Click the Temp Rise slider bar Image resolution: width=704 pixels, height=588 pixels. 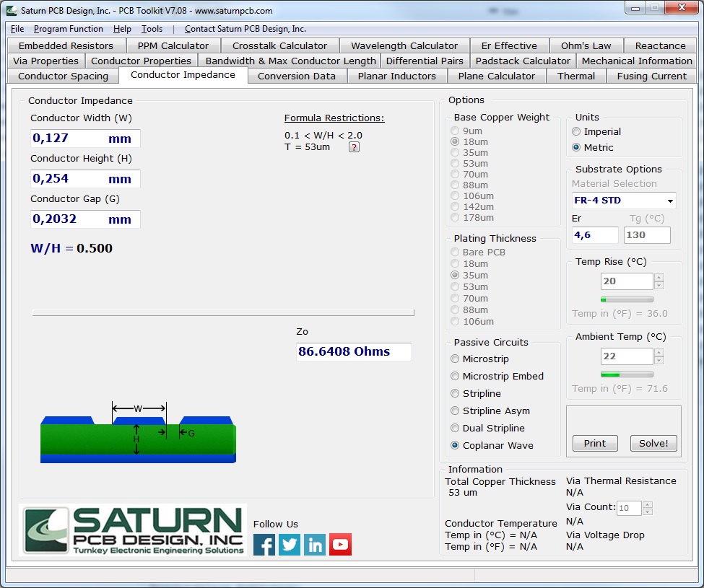click(627, 299)
